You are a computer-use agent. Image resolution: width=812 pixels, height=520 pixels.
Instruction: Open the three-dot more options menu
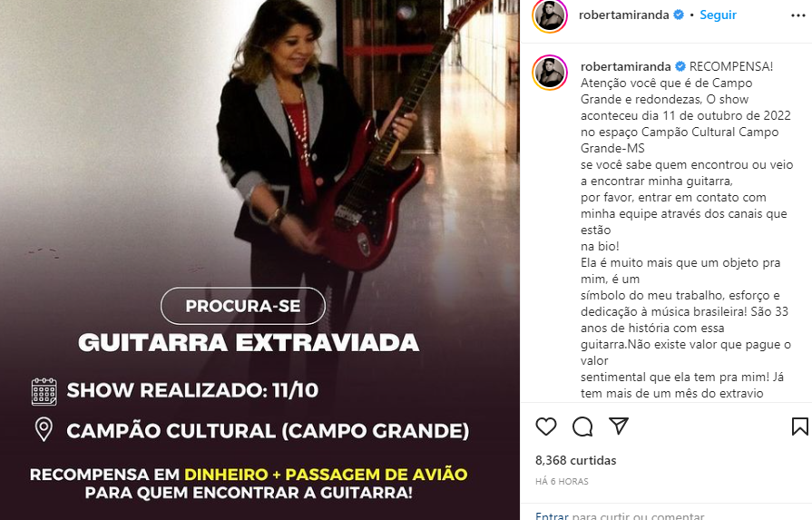(x=798, y=15)
